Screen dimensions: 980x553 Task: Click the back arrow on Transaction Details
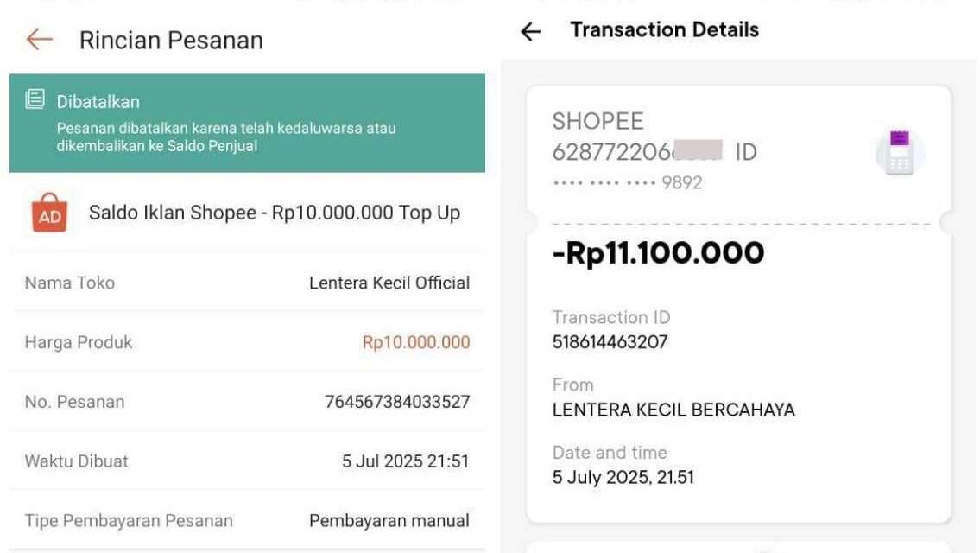(x=529, y=31)
